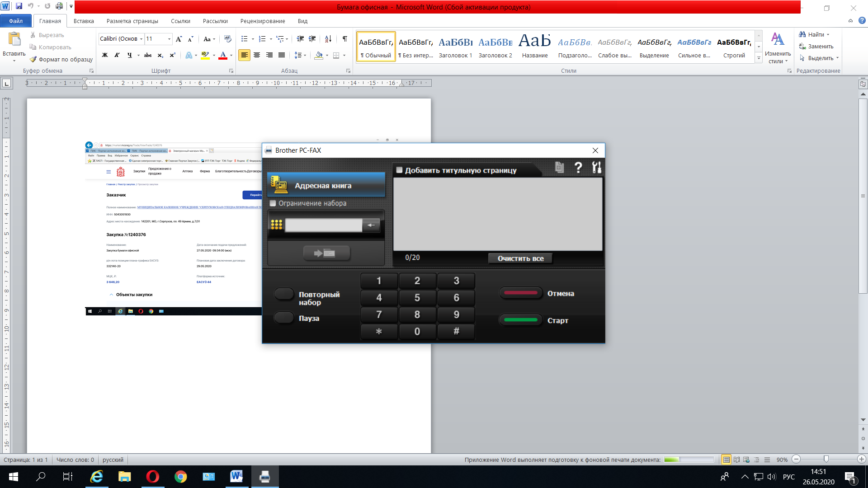Open the PC-FAX help question mark
868x488 pixels.
[578, 168]
